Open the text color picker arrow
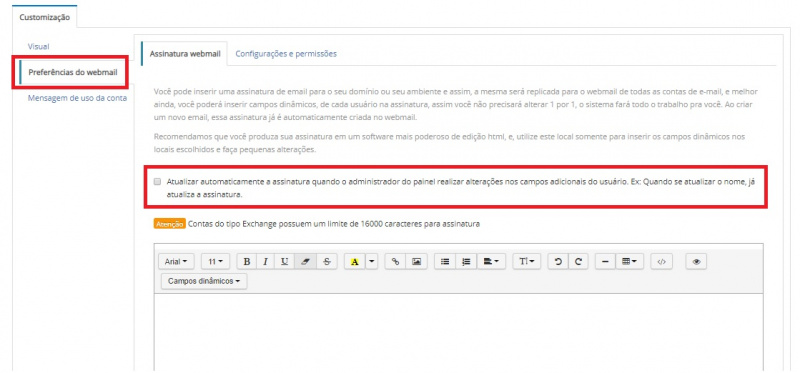800x373 pixels. point(371,261)
